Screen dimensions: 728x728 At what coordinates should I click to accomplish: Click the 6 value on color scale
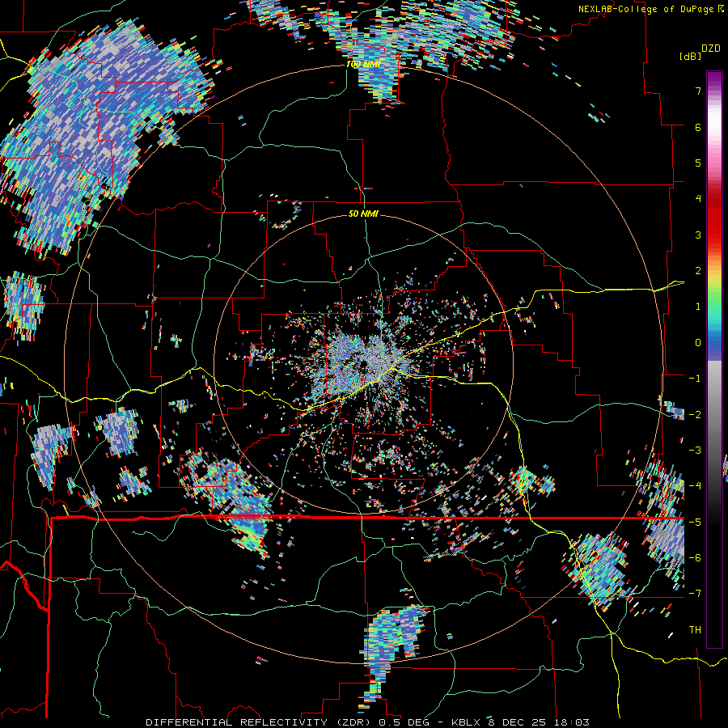(698, 127)
